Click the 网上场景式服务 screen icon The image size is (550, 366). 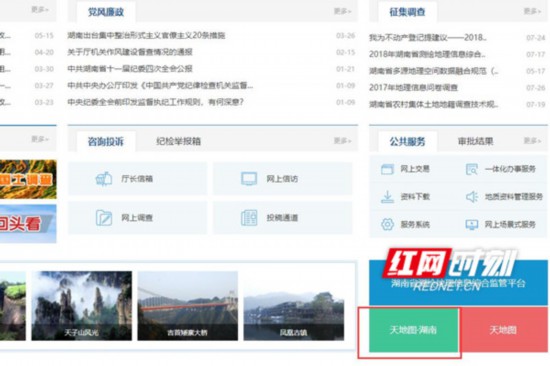[472, 224]
